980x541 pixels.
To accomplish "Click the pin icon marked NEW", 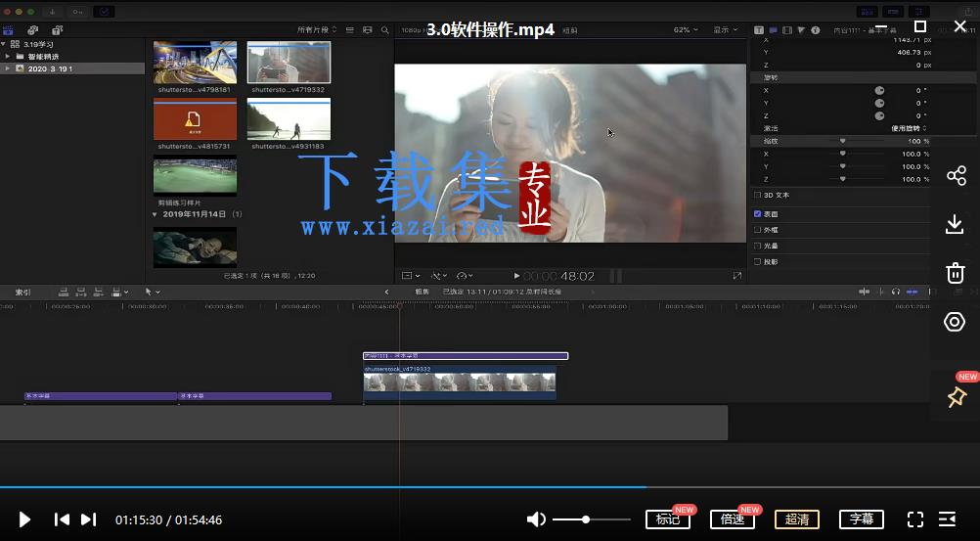I will [957, 396].
